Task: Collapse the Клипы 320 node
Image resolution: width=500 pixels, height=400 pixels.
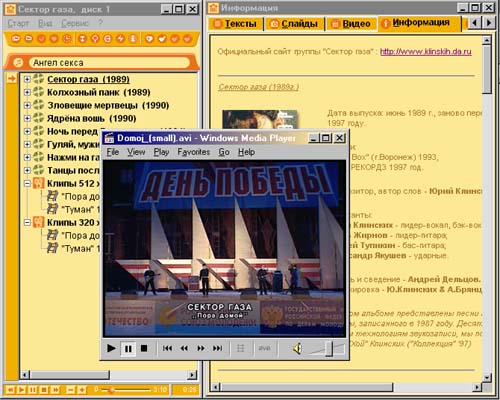Action: (27, 222)
